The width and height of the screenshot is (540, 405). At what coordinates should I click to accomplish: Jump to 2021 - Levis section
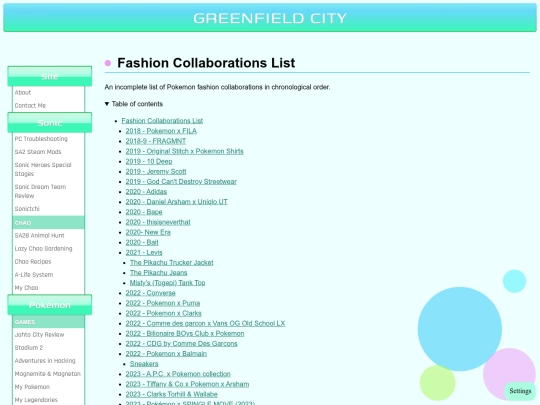click(144, 252)
